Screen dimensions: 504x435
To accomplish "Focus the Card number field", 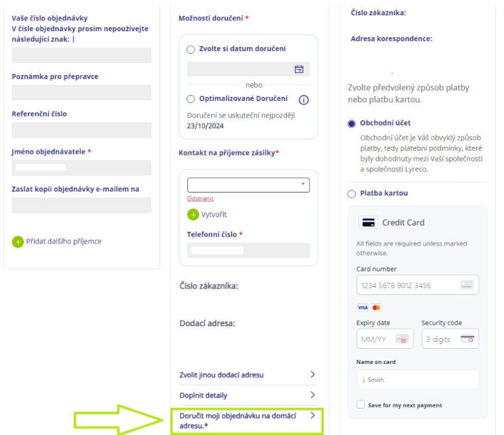I will [418, 285].
